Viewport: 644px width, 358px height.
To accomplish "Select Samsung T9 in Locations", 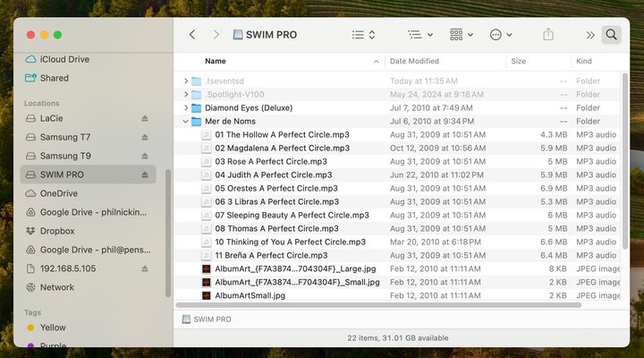I will point(88,157).
